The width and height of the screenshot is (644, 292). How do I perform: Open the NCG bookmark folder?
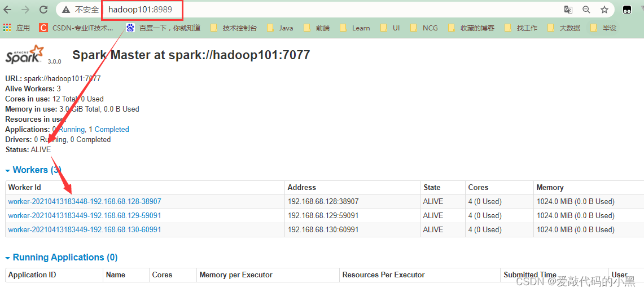coord(424,28)
